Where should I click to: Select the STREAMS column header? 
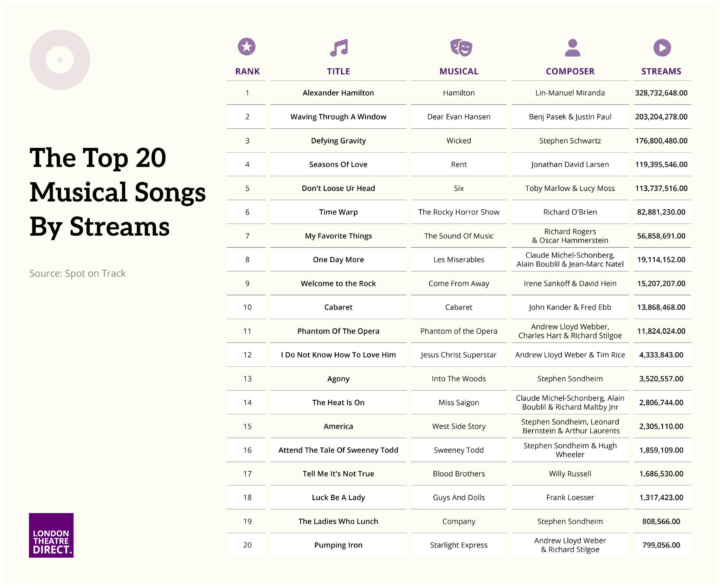tap(661, 71)
